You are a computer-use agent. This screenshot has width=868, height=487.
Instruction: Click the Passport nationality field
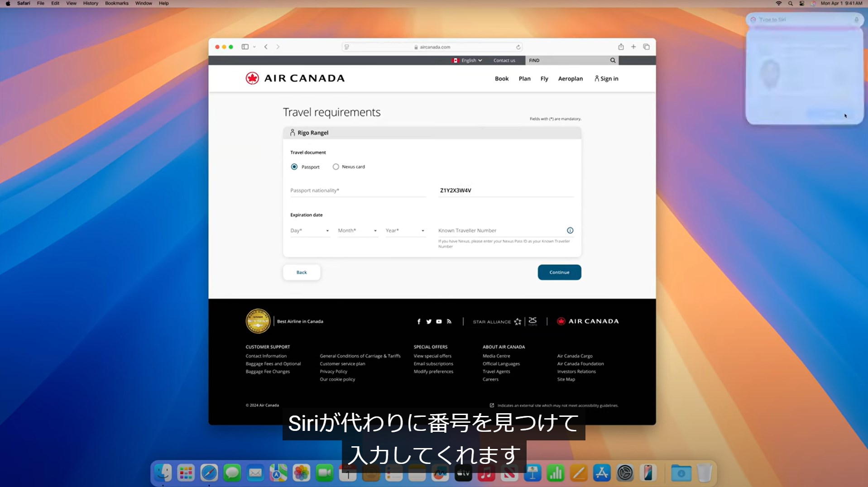coord(358,191)
